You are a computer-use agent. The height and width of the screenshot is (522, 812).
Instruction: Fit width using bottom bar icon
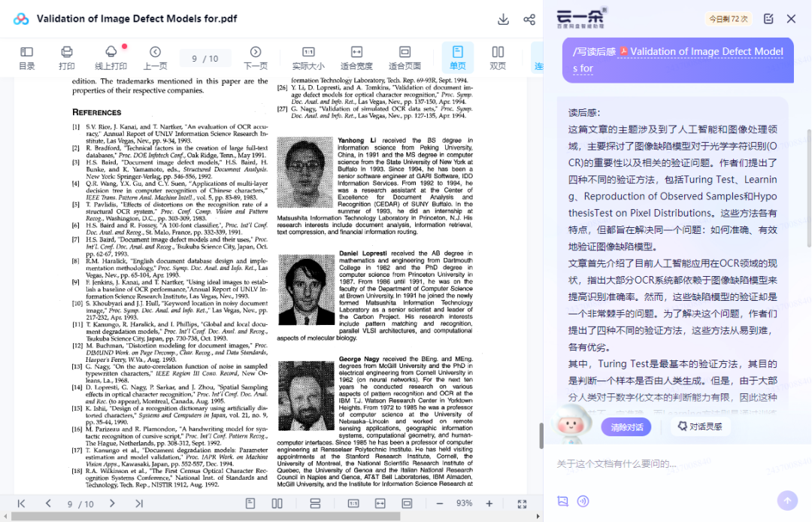[x=380, y=503]
